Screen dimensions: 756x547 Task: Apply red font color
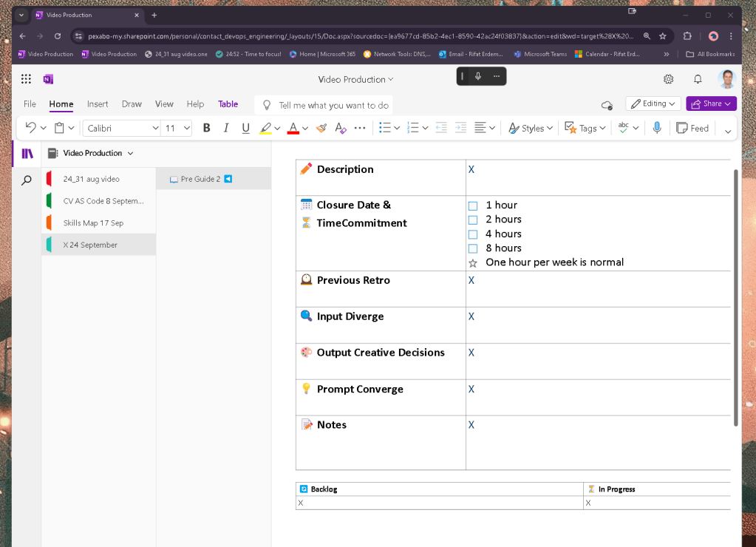293,128
